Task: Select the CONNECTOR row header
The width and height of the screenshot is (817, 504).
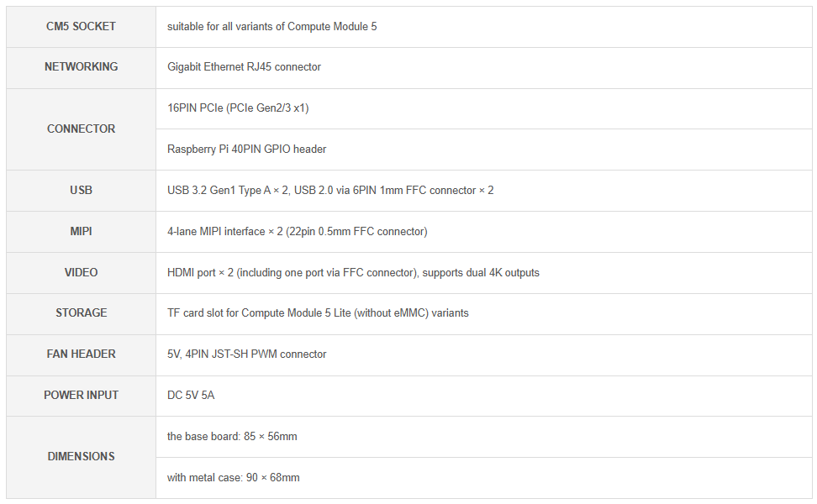Action: (x=81, y=129)
